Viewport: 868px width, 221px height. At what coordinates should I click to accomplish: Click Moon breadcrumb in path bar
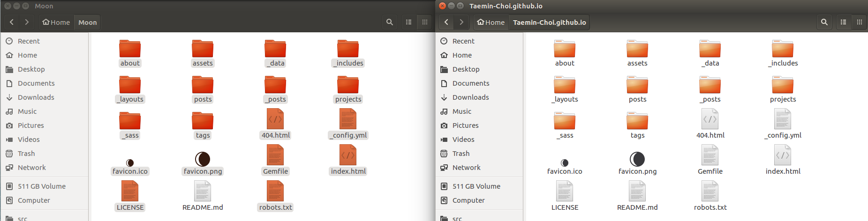[x=88, y=22]
